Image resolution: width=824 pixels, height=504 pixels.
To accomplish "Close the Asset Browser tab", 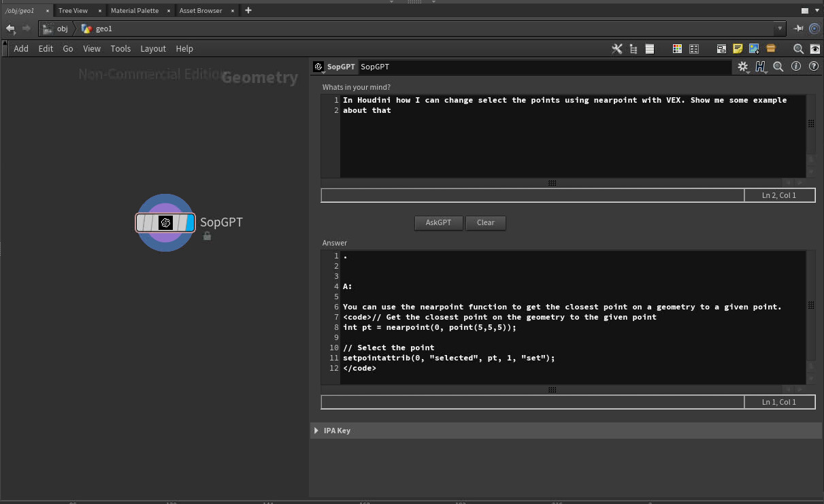I will (233, 11).
